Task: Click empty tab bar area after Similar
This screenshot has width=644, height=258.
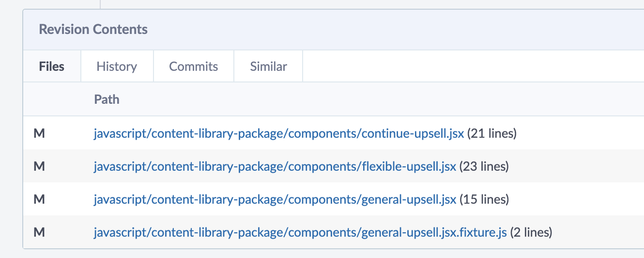Action: pos(473,66)
